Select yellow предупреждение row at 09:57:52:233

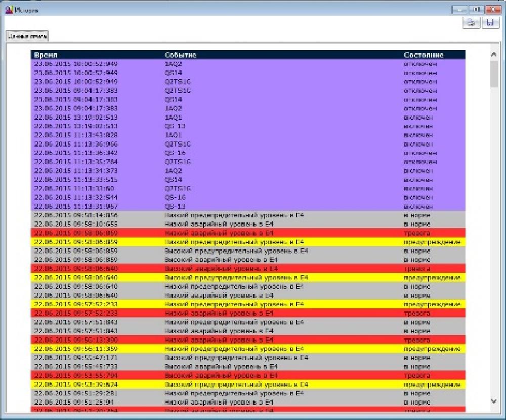click(248, 305)
